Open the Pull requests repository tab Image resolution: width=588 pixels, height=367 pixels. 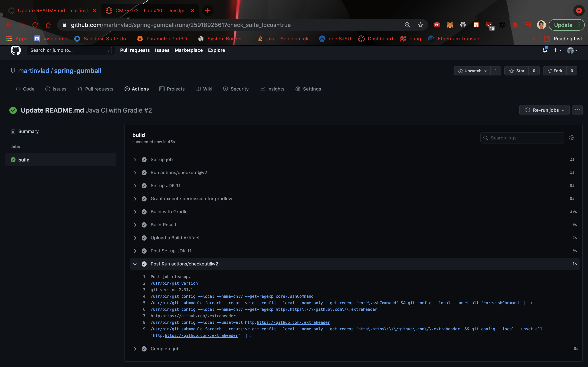pos(95,89)
